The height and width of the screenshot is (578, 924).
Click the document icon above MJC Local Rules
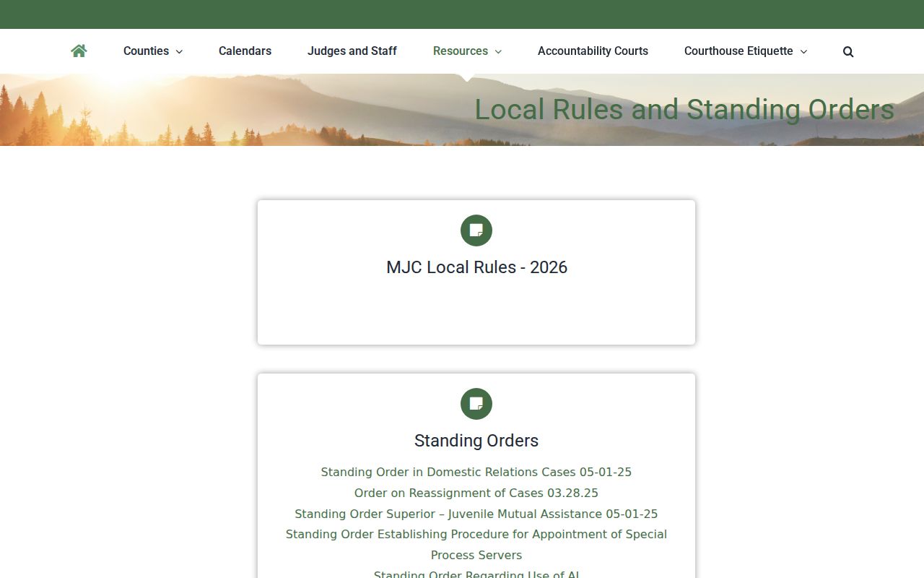476,230
